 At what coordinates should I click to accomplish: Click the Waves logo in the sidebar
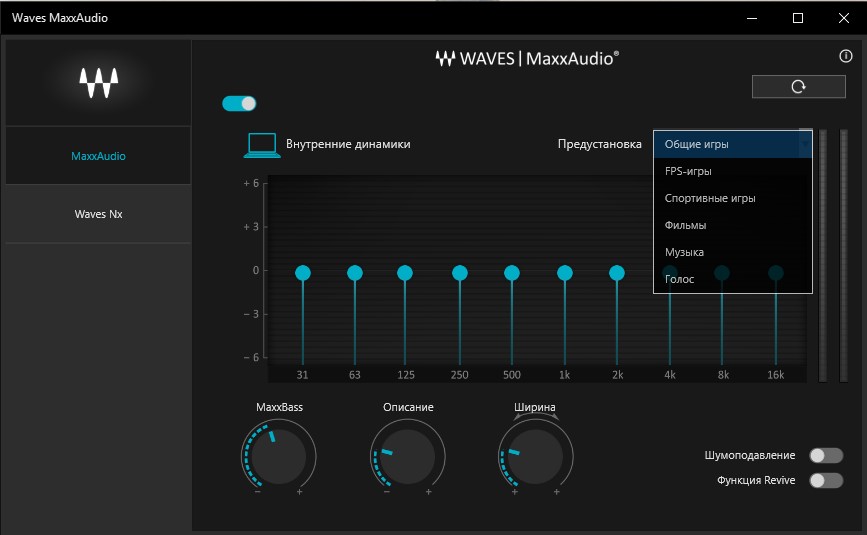click(x=98, y=82)
